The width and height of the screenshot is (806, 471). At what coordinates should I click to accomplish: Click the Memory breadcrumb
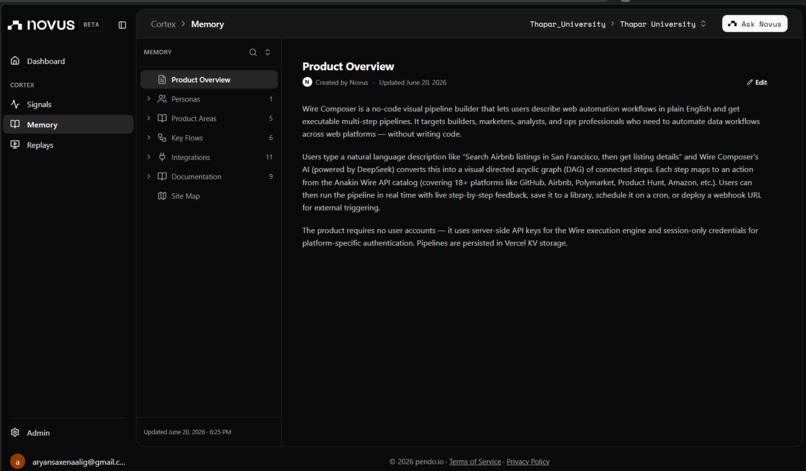coord(207,24)
